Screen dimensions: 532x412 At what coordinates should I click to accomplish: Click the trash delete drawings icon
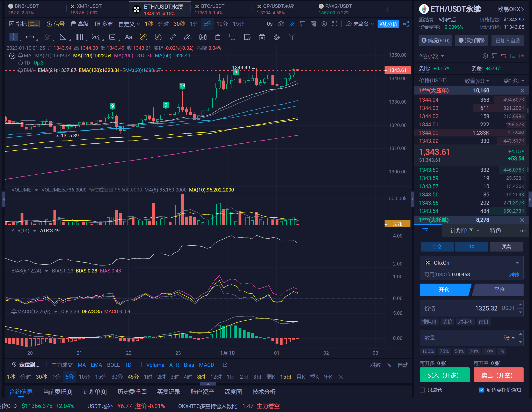[262, 37]
